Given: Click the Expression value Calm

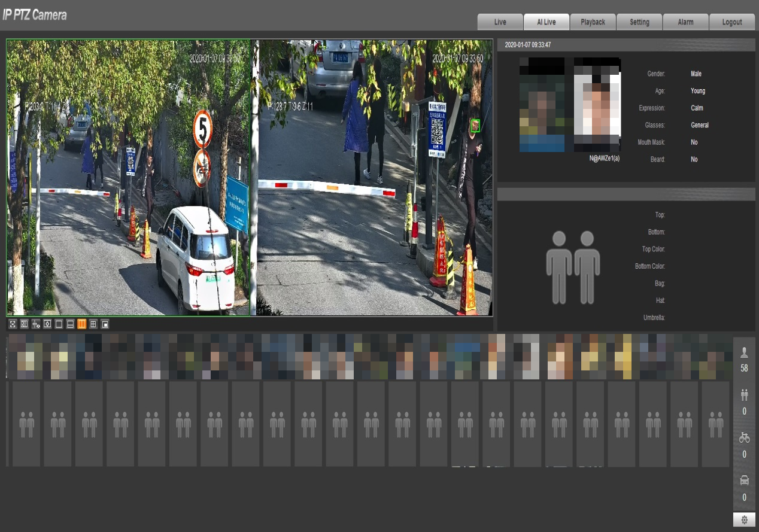Looking at the screenshot, I should point(697,108).
